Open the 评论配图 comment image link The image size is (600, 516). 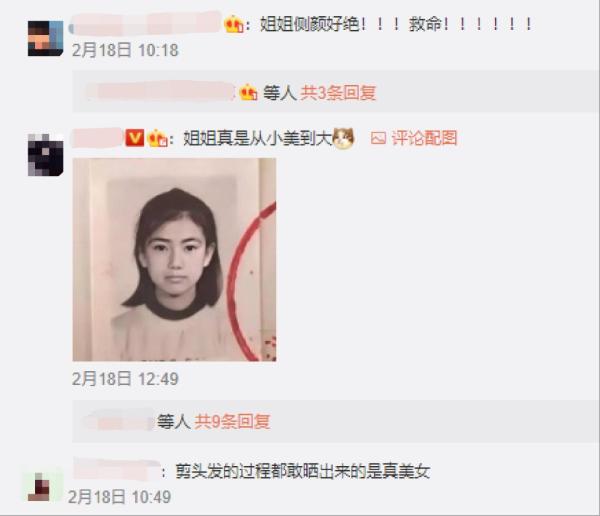click(x=424, y=138)
